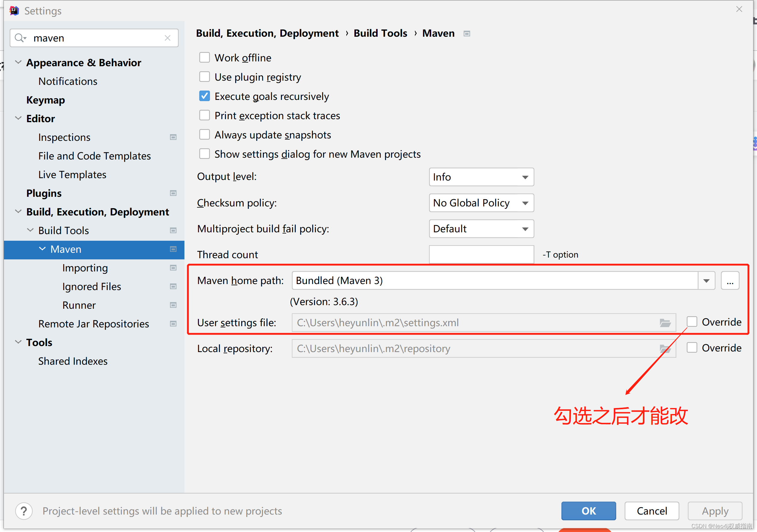Click the search magnifier icon
This screenshot has height=532, width=757.
click(x=20, y=38)
